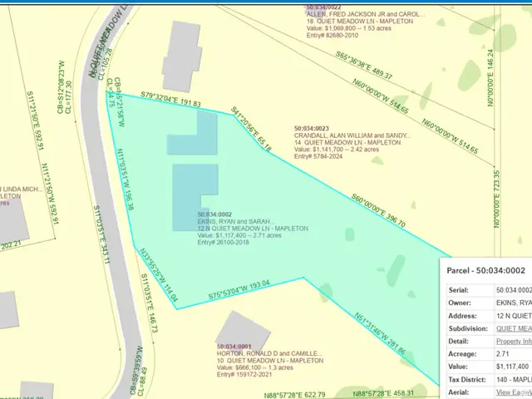Click the 'Acreage:' row label in popup

tap(462, 354)
